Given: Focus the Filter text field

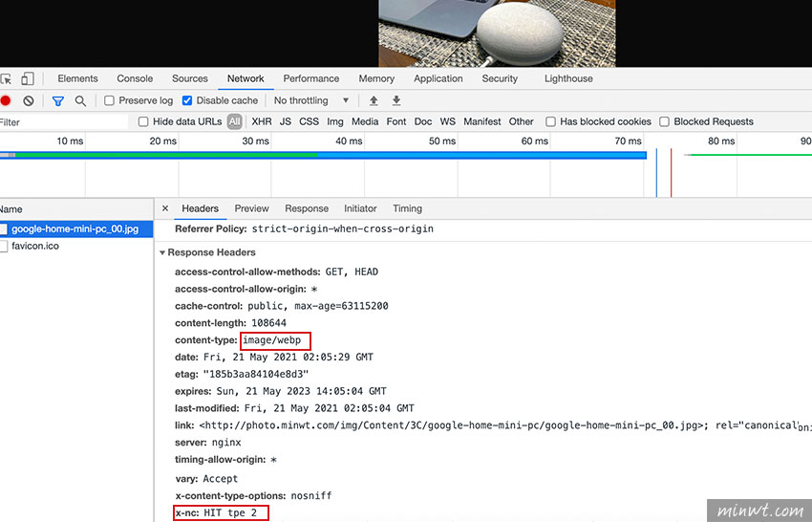Looking at the screenshot, I should 64,122.
